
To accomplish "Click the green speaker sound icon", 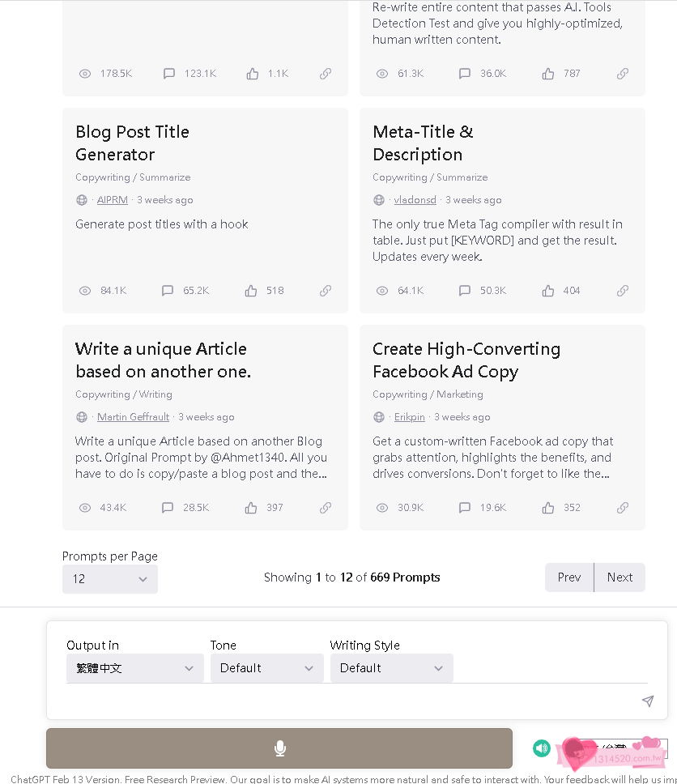I will click(x=542, y=748).
